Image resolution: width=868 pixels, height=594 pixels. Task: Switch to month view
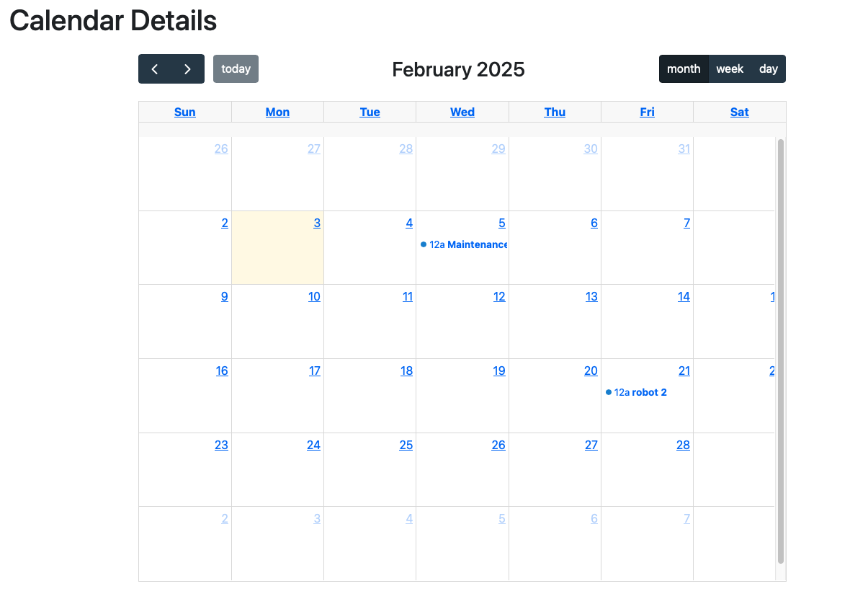pos(684,69)
